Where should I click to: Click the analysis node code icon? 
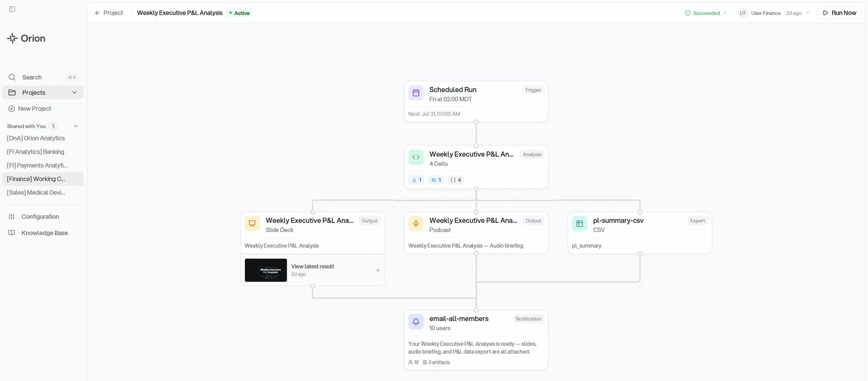click(416, 158)
